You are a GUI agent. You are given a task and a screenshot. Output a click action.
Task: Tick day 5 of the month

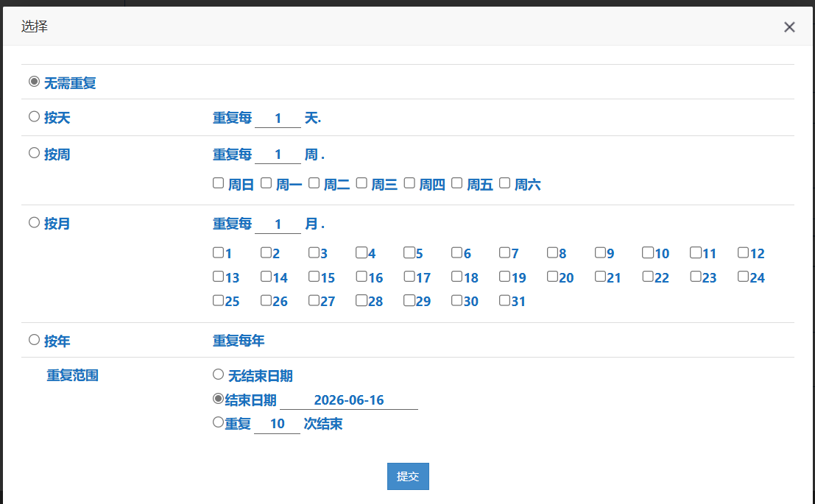click(409, 252)
